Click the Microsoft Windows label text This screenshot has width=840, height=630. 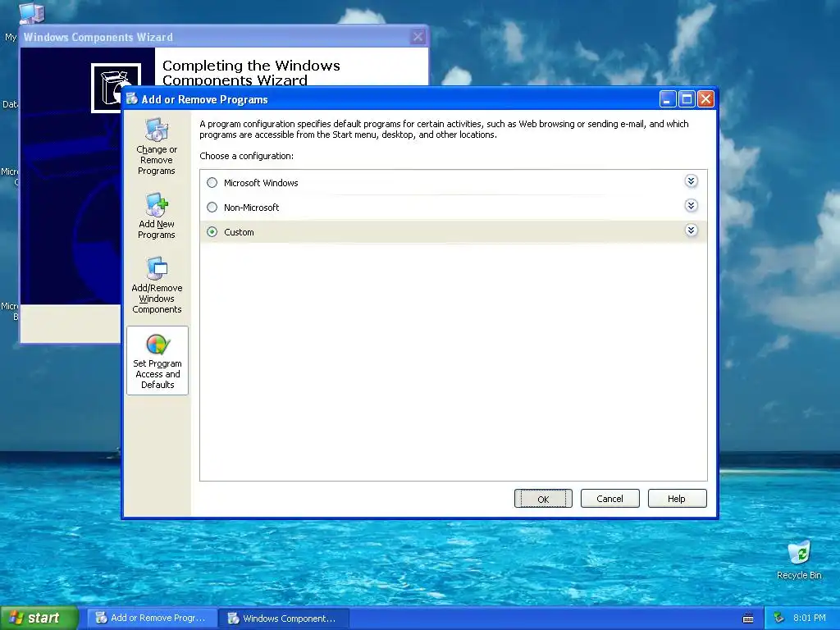[x=261, y=183]
